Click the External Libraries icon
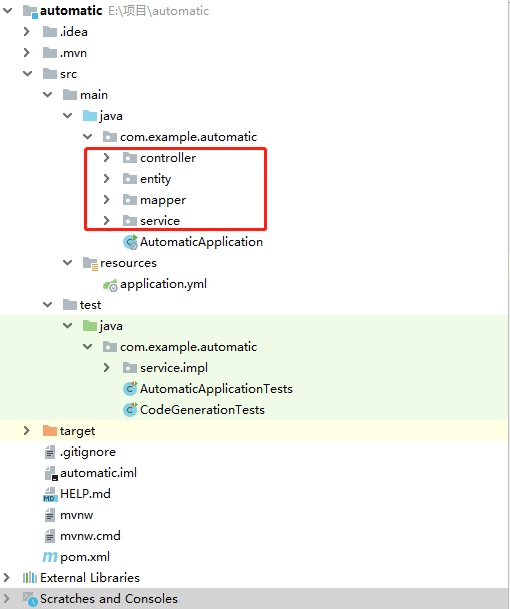 (30, 578)
